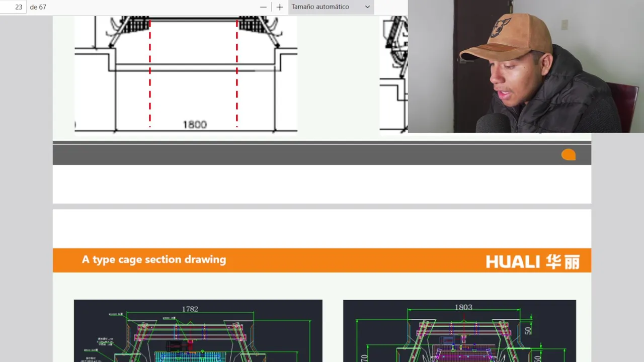
Task: Click the 1800 dimension label in drawing
Action: pos(195,125)
